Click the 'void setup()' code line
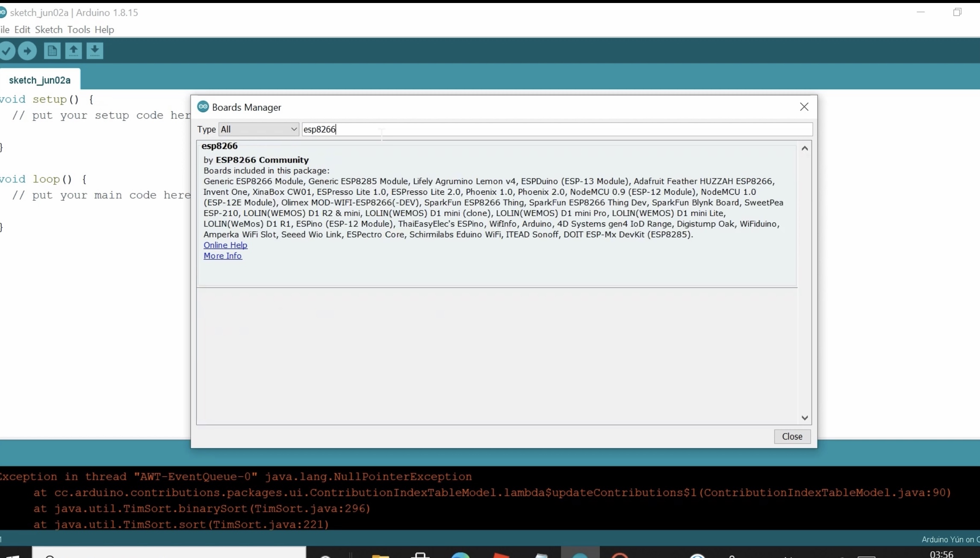Image resolution: width=980 pixels, height=558 pixels. (x=47, y=99)
